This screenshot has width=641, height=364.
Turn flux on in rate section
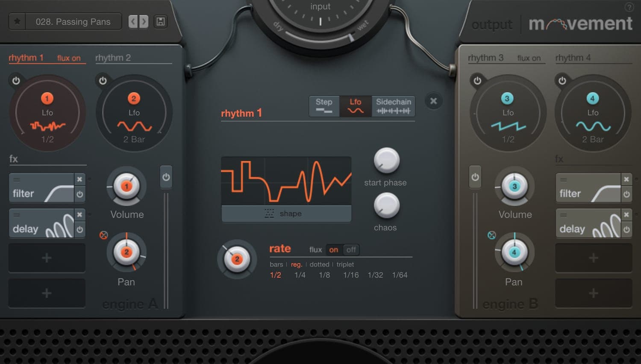(334, 250)
